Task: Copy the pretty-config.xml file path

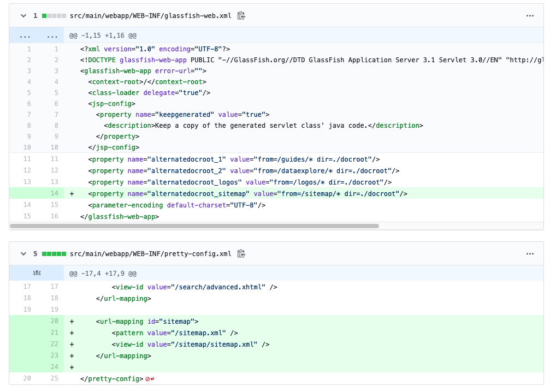Action: (x=242, y=254)
